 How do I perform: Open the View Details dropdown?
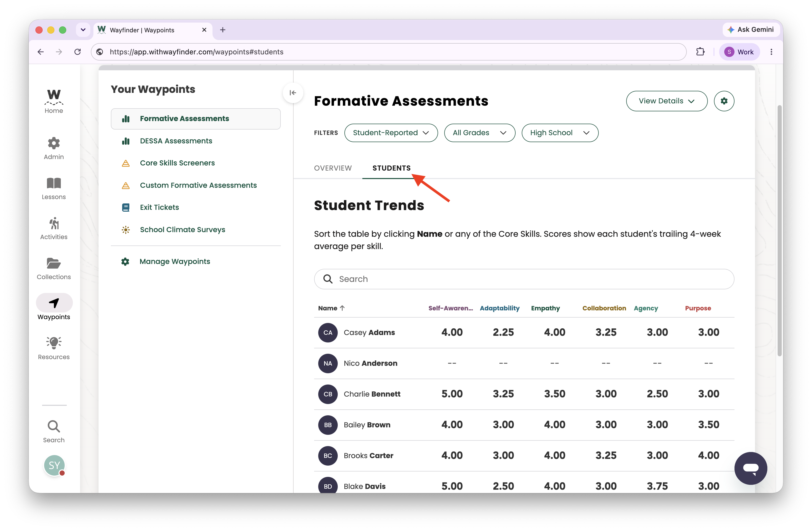[x=666, y=101]
